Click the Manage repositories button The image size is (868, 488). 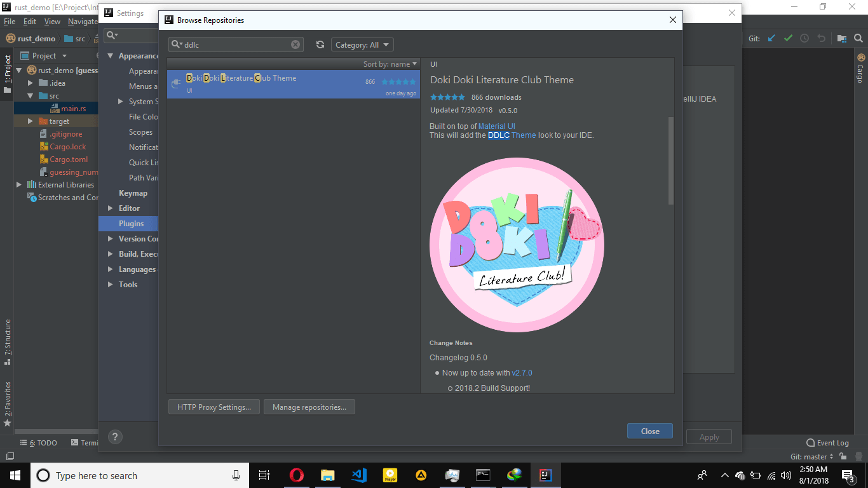(309, 407)
